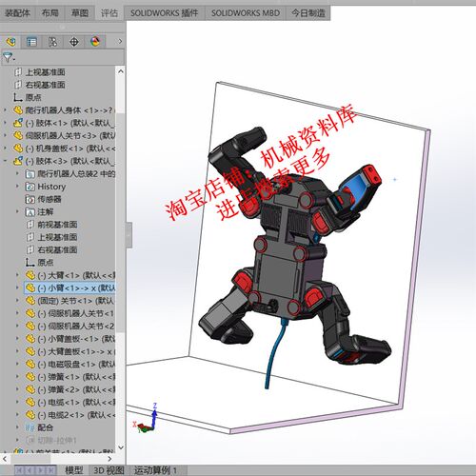This screenshot has height=476, width=476.
Task: Open the SOLIDWORKS 插件 tab
Action: click(x=164, y=13)
